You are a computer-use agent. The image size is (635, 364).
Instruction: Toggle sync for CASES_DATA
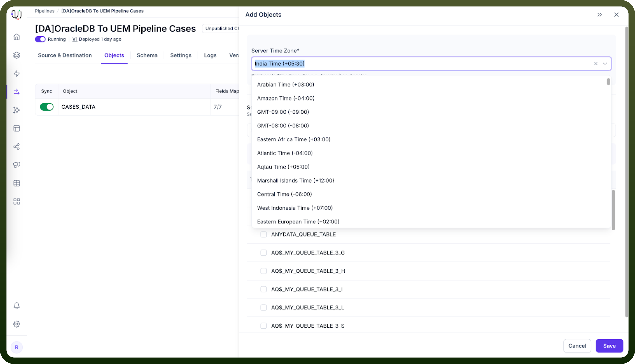click(46, 107)
